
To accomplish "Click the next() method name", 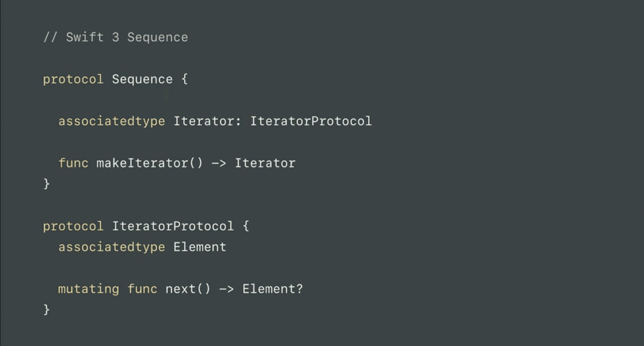I will 188,289.
